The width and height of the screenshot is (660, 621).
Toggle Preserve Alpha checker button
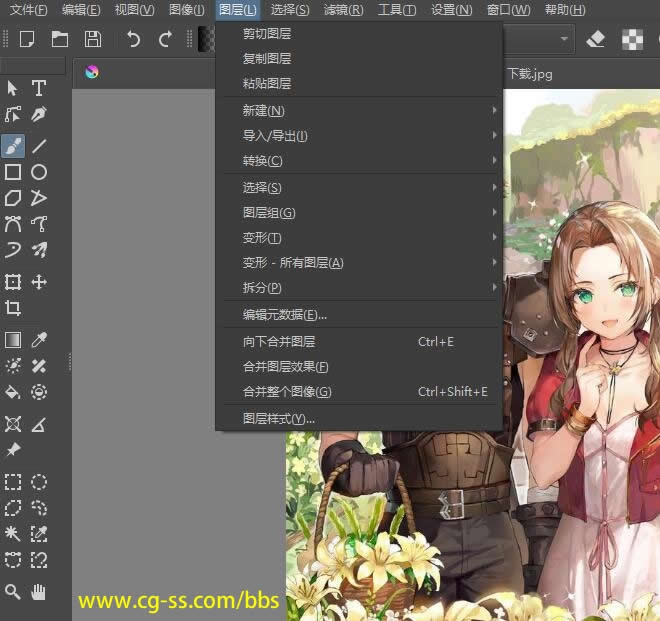tap(632, 39)
